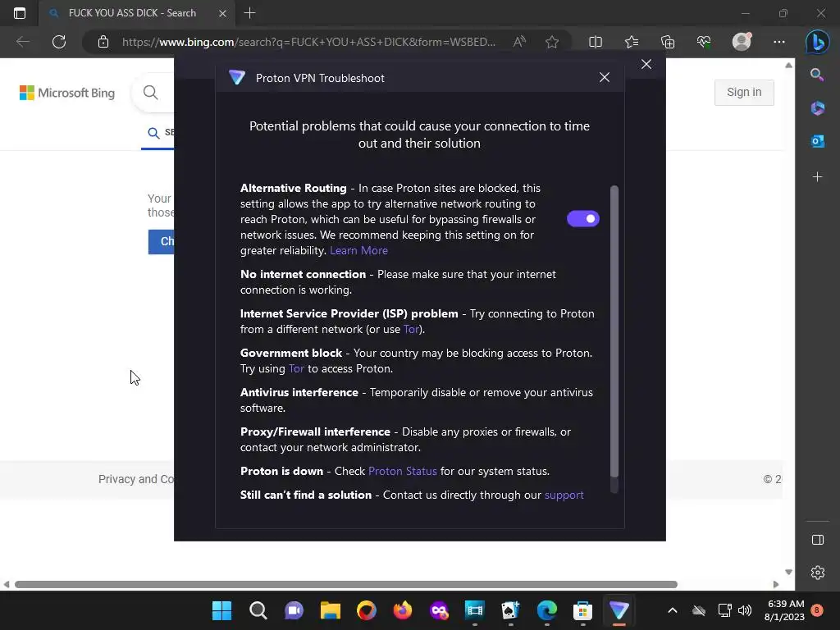
Task: Click the Microsoft Bing logo
Action: pyautogui.click(x=67, y=93)
